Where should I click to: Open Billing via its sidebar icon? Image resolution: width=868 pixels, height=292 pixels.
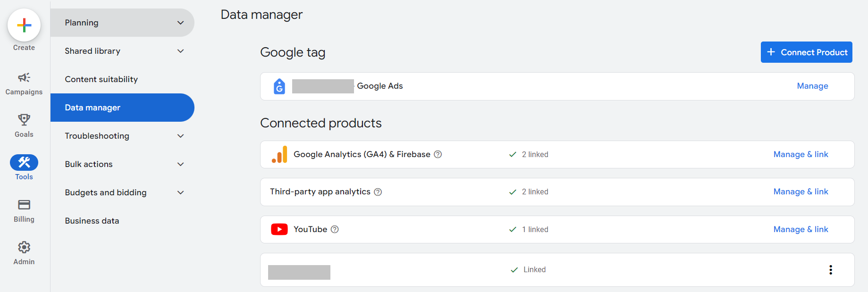click(x=24, y=205)
